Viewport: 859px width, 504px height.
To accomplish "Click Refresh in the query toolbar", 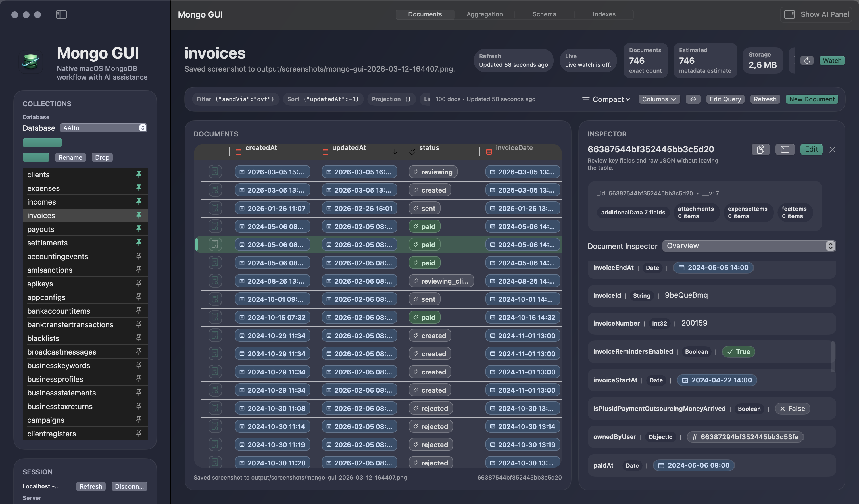I will click(765, 99).
